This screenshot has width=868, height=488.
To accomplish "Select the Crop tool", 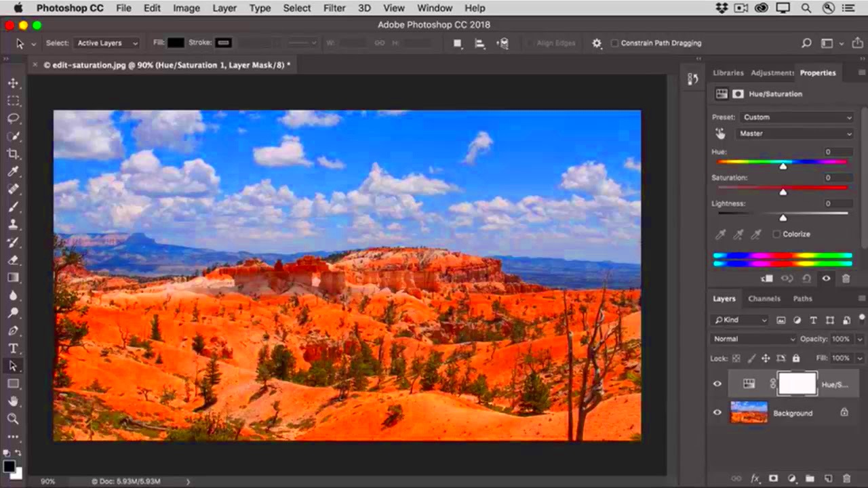I will coord(13,154).
